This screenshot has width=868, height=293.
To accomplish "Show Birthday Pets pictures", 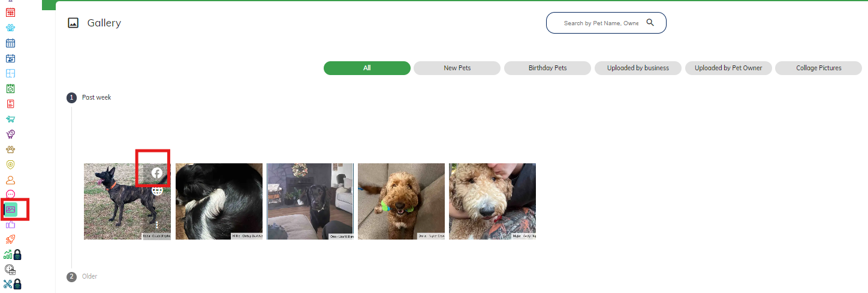I will click(x=547, y=68).
